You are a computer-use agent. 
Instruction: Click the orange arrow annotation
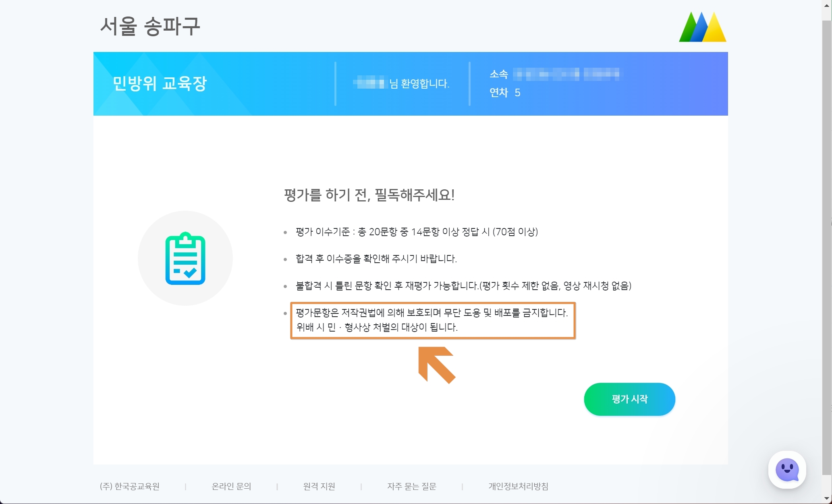click(x=436, y=365)
